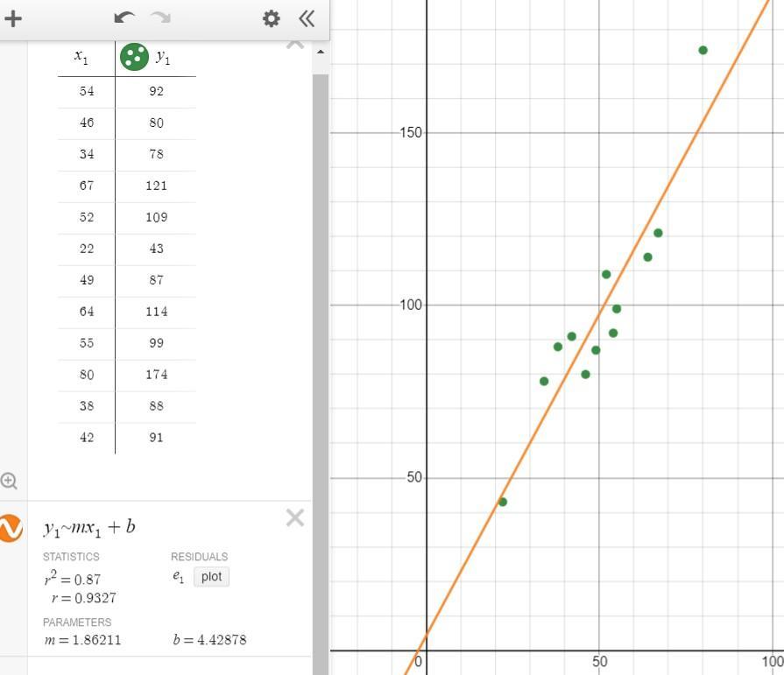This screenshot has width=784, height=675.
Task: Select table cell with value 78
Action: (x=156, y=154)
